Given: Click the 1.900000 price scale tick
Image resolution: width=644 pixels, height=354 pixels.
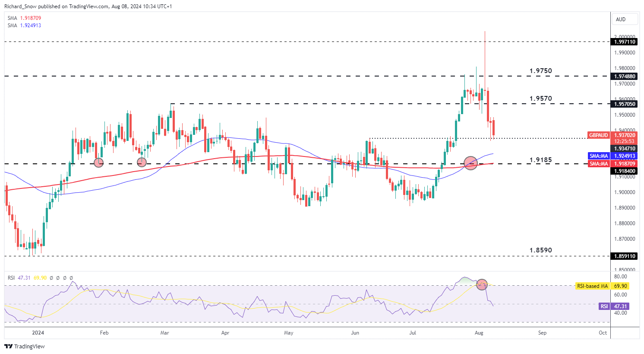Looking at the screenshot, I should (625, 192).
